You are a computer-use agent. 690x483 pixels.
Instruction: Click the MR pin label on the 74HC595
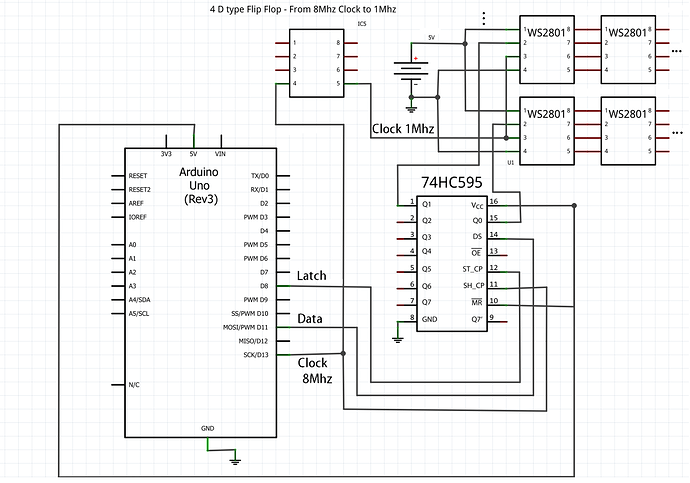coord(477,302)
